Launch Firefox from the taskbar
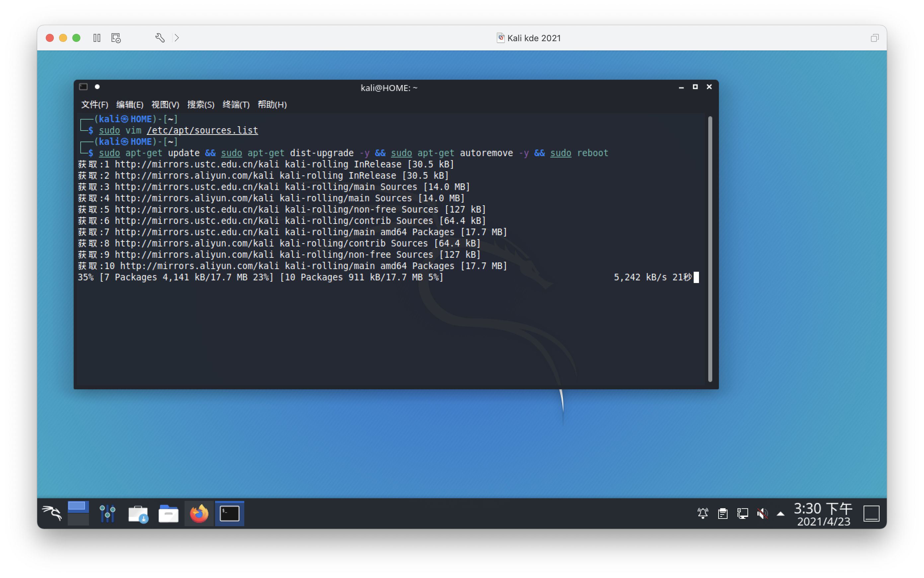 pyautogui.click(x=199, y=514)
